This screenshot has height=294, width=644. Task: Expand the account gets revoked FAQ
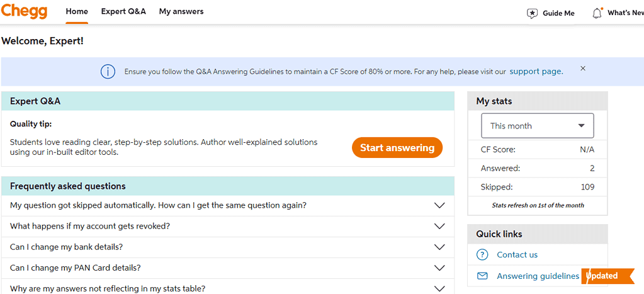227,226
